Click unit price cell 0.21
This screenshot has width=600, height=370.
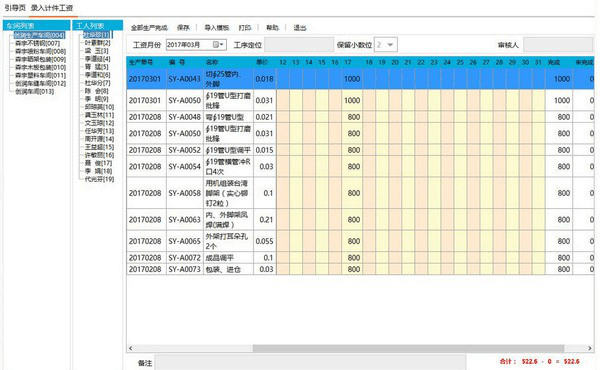264,220
